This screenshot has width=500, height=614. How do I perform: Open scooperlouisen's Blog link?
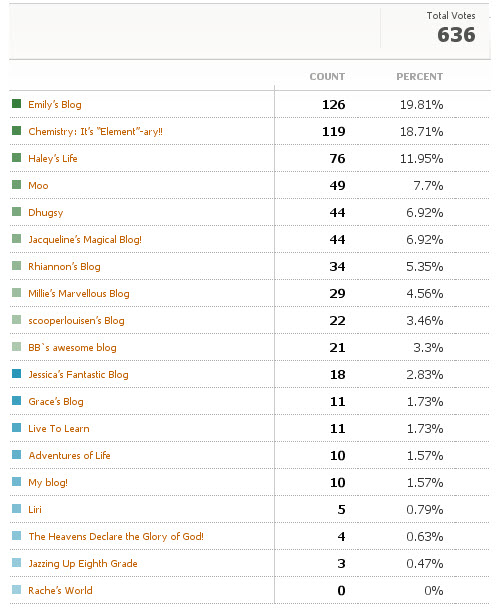pos(76,321)
